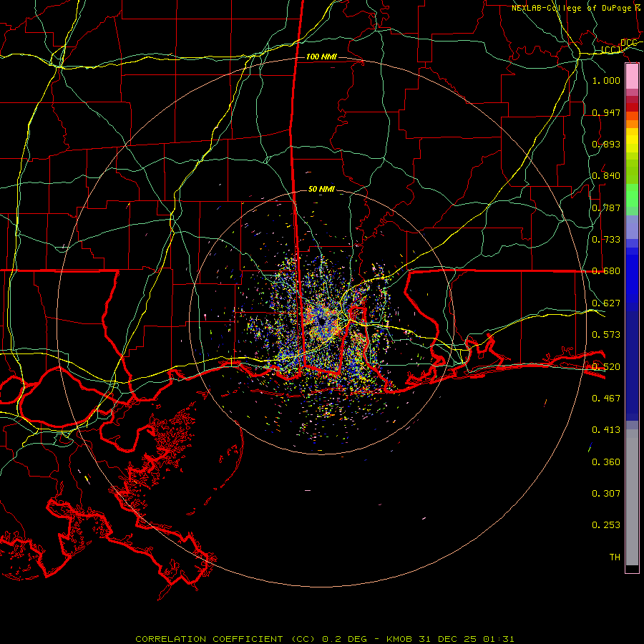Viewport: 644px width, 644px height.
Task: Select the 0.680 legend value
Action: 606,270
